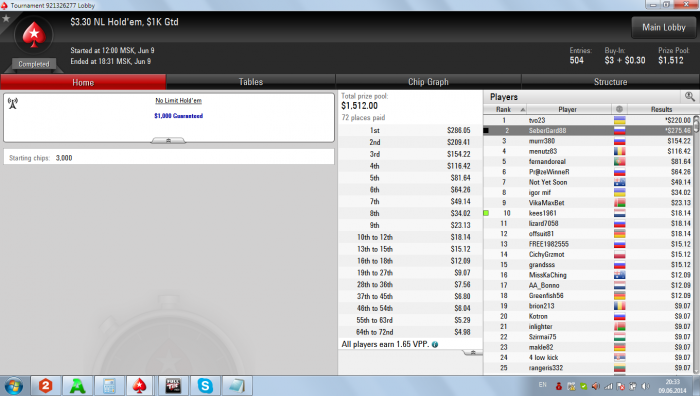This screenshot has height=396, width=700.
Task: Select player row CichyGrzmot
Action: point(588,254)
